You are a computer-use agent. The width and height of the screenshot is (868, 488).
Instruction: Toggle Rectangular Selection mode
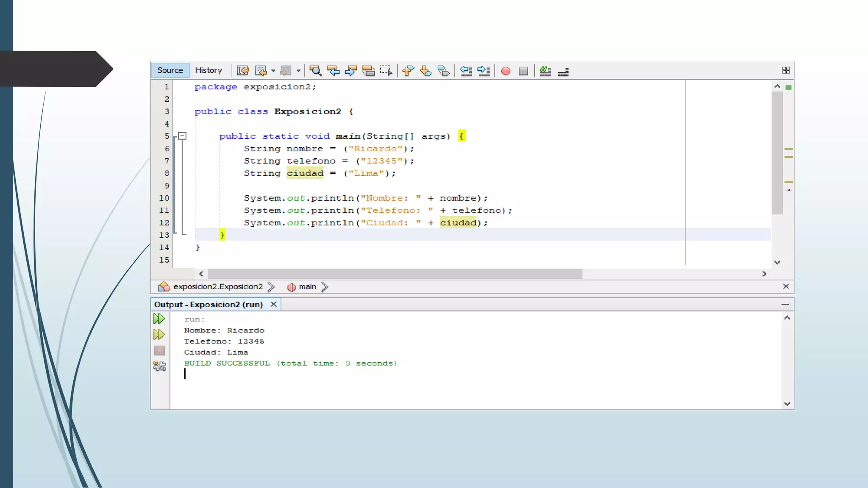pyautogui.click(x=386, y=71)
